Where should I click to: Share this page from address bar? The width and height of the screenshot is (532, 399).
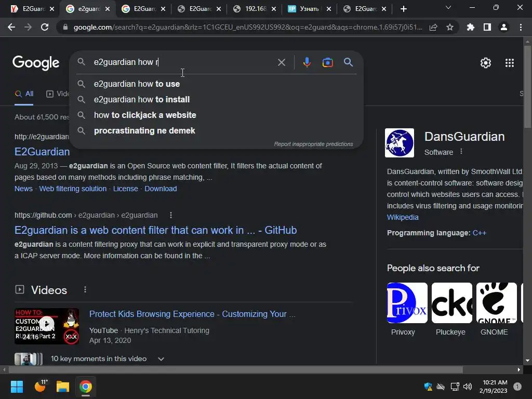(433, 27)
